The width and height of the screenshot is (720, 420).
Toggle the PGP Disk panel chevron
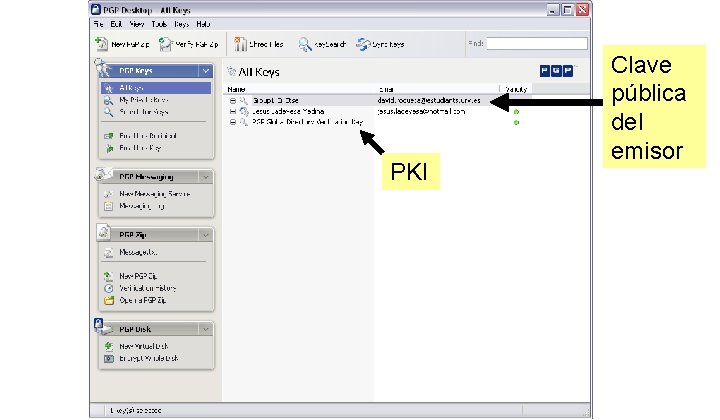[205, 329]
